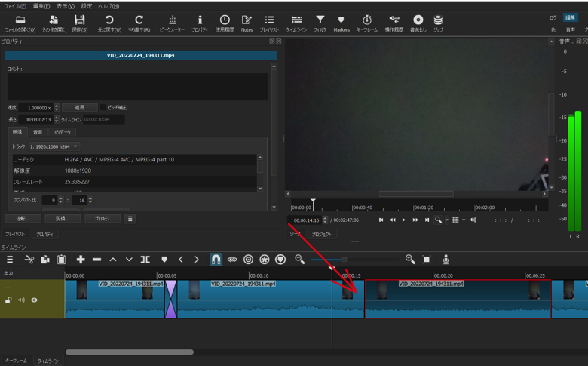Adjust aspect ratio width stepper
The image size is (588, 366).
61,200
